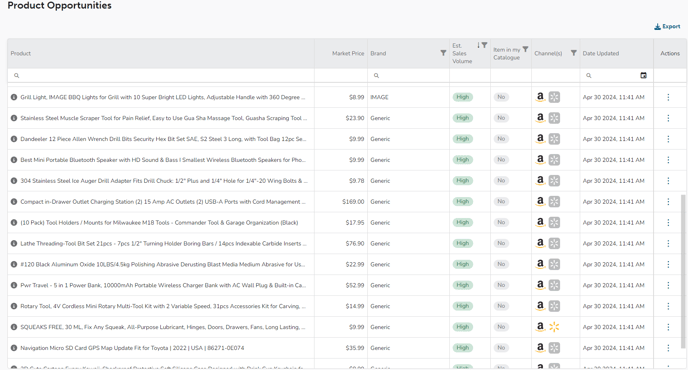This screenshot has height=370, width=688.
Task: Show info for Grill Light product
Action: coord(14,97)
